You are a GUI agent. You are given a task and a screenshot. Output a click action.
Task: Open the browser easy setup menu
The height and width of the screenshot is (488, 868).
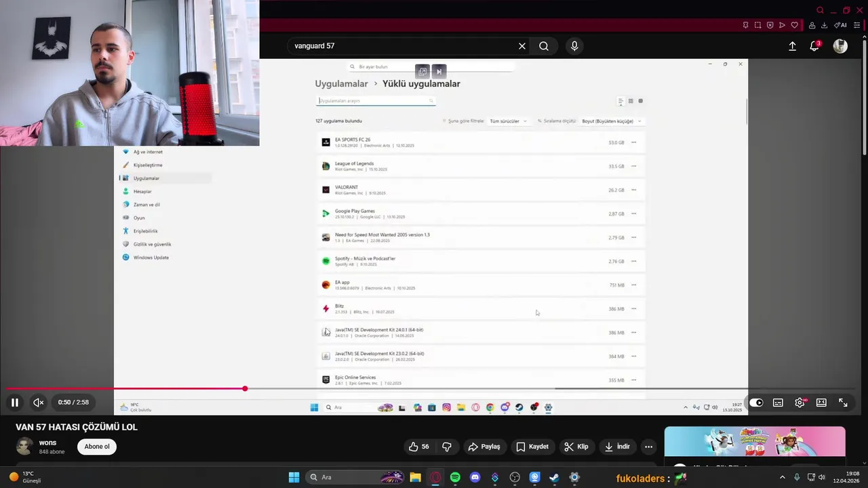[856, 25]
